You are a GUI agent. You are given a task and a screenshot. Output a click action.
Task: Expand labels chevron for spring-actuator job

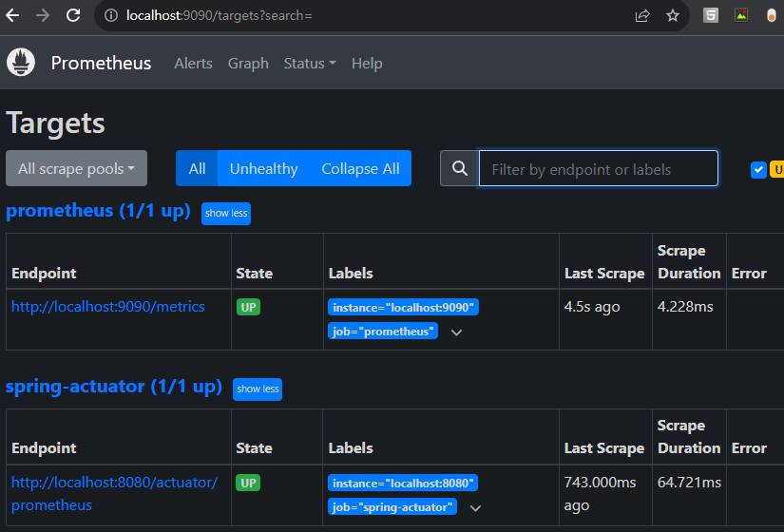point(475,508)
